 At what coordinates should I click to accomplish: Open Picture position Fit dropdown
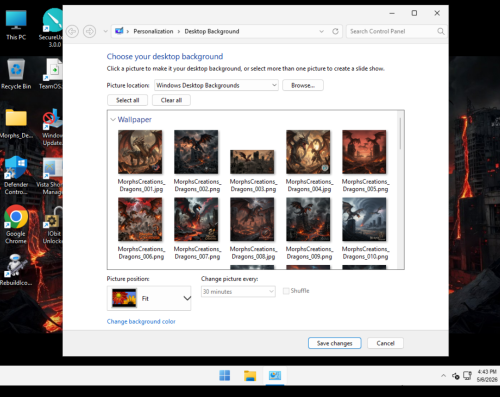149,298
